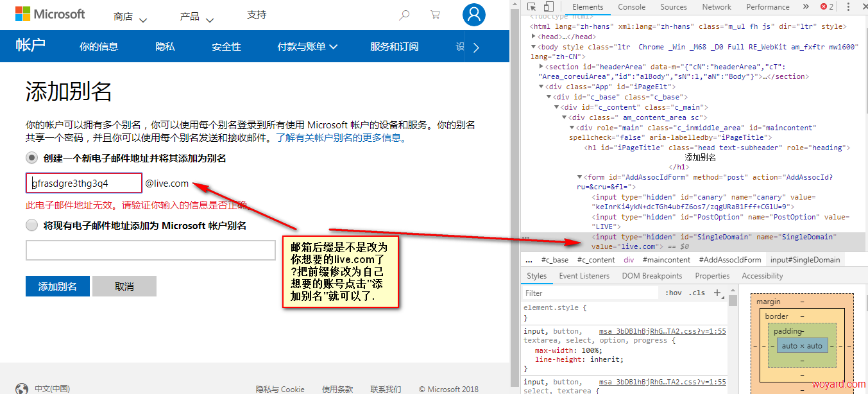Open the Performance tab
Viewport: 868px width, 394px height.
pos(768,7)
